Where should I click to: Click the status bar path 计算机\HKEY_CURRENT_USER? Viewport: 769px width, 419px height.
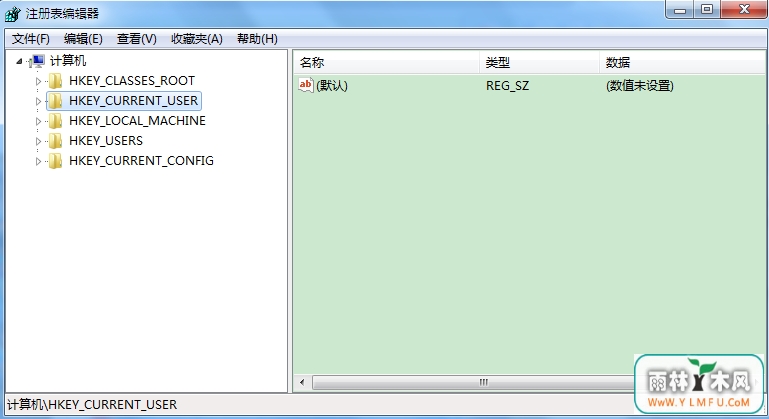(92, 405)
